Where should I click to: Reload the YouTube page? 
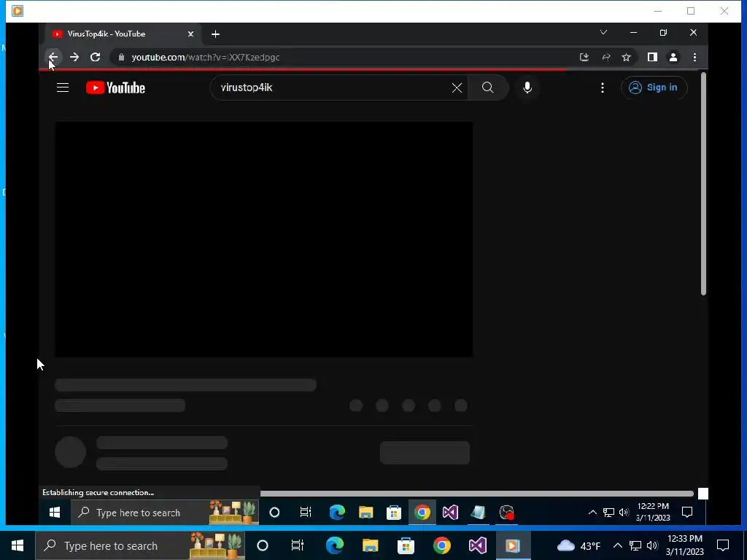point(96,57)
